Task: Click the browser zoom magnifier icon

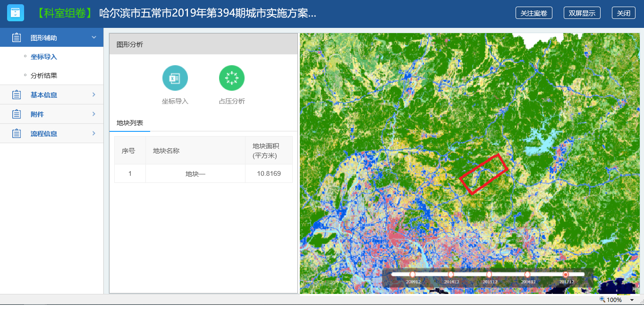Action: coord(602,300)
